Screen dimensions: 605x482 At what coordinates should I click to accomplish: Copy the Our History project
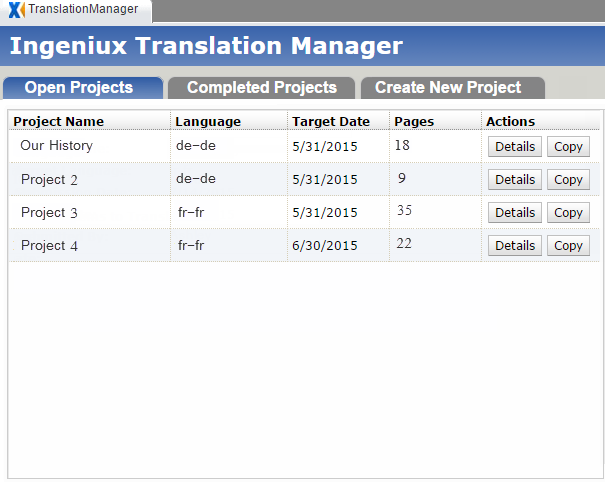pos(568,147)
